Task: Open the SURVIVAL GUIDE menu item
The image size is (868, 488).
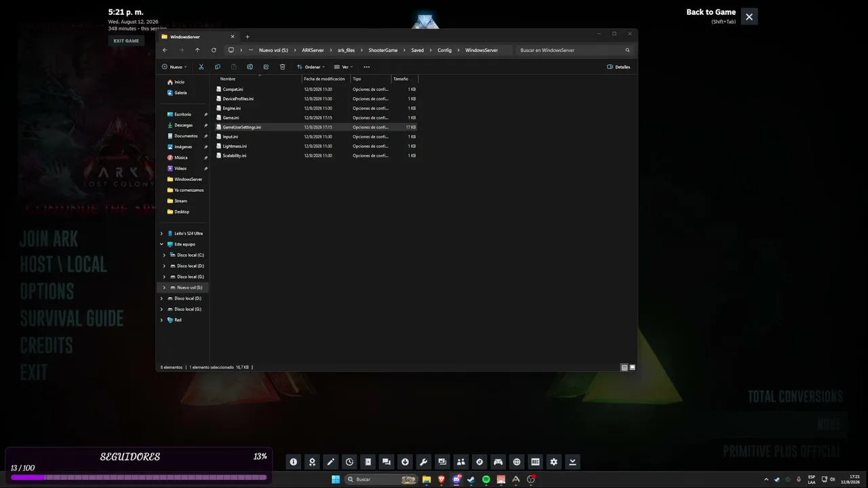Action: point(72,319)
